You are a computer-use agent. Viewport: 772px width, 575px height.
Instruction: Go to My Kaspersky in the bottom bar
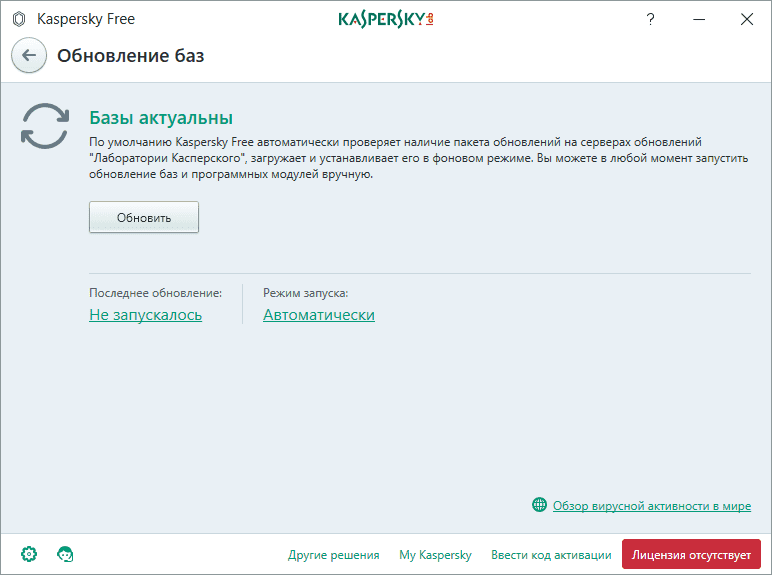(435, 555)
